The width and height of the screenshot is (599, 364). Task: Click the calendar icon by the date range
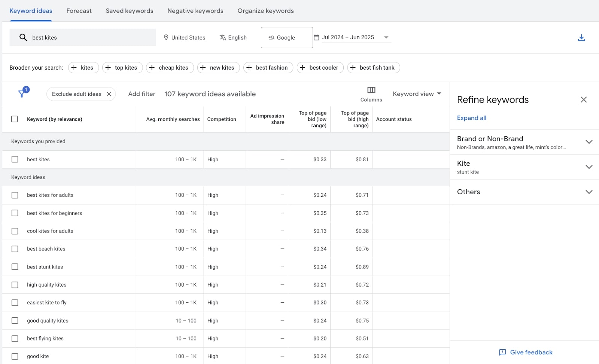[316, 37]
